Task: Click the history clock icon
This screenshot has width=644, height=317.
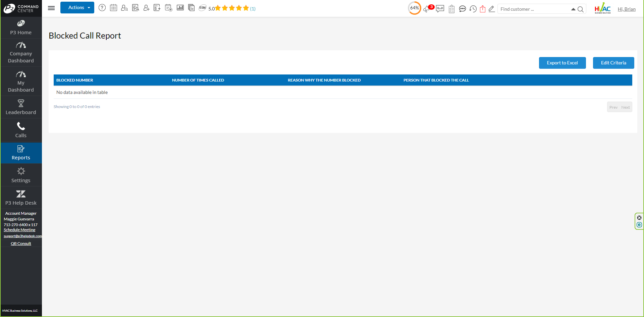Action: click(x=473, y=9)
